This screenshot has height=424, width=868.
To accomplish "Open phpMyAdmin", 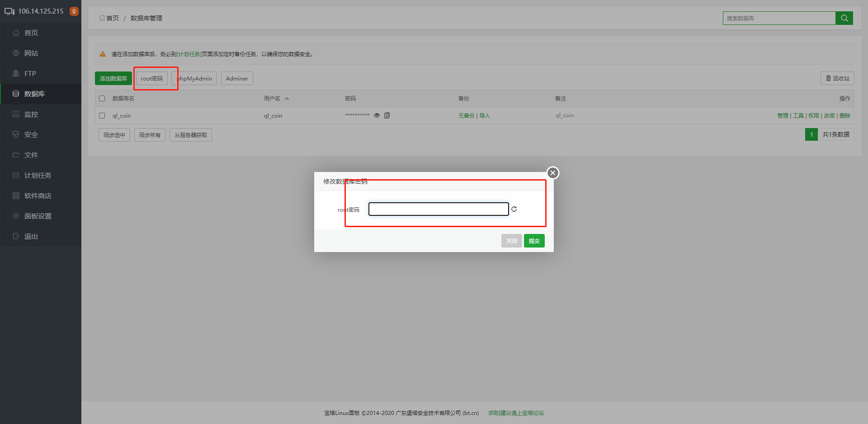I will click(x=194, y=78).
